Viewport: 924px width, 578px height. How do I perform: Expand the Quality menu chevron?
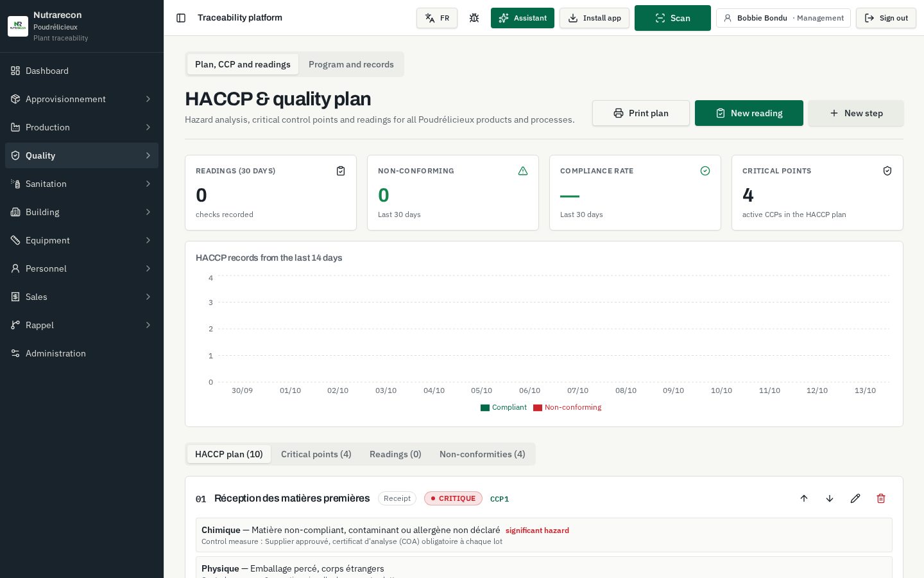(x=148, y=155)
